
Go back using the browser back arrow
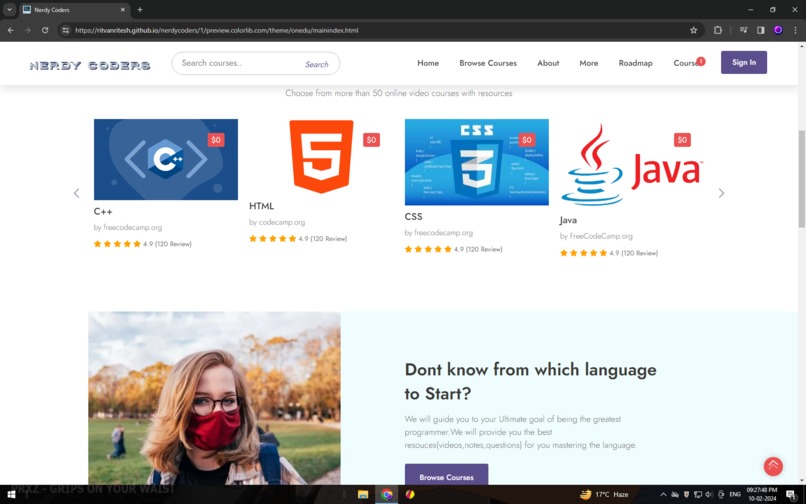tap(11, 30)
